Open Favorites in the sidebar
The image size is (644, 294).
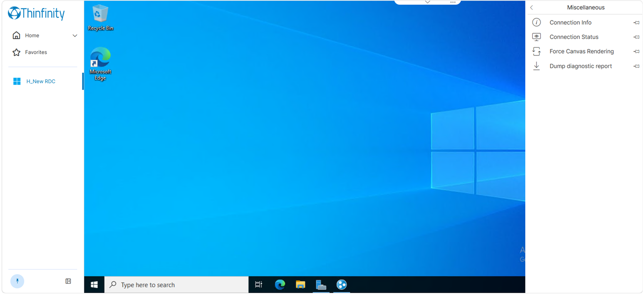[x=36, y=52]
